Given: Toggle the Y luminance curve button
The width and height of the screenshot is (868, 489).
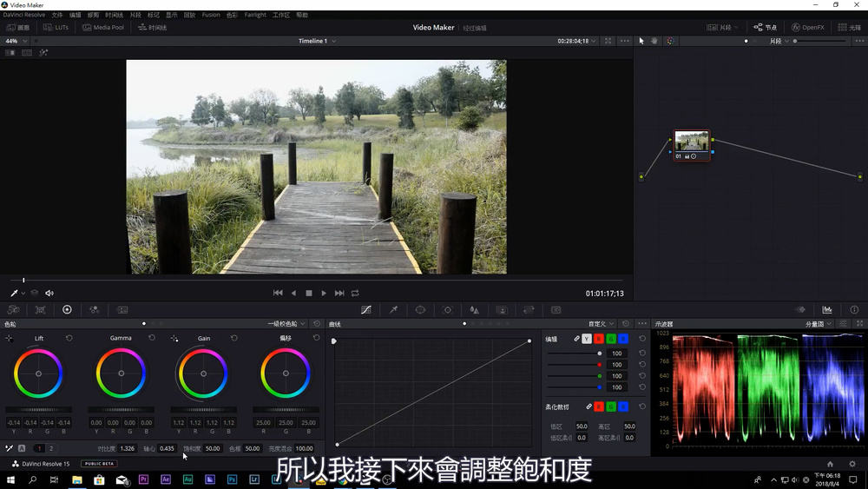Looking at the screenshot, I should 587,338.
